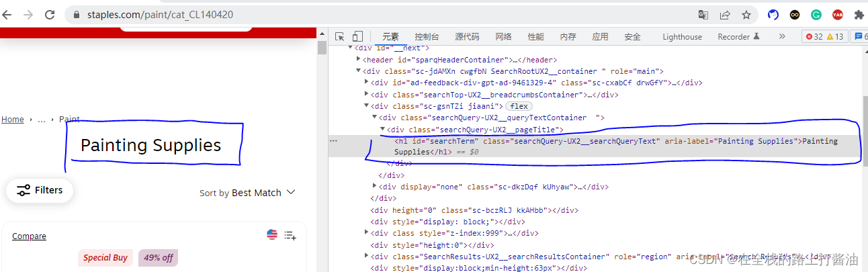Open the Lighthouse tab

click(682, 37)
